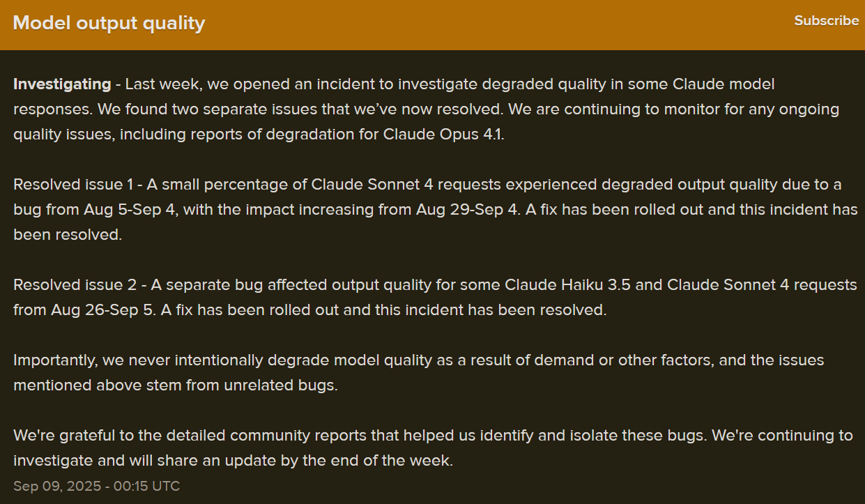Click the "Resolved issue 1" text
This screenshot has height=504, width=865.
pos(73,185)
